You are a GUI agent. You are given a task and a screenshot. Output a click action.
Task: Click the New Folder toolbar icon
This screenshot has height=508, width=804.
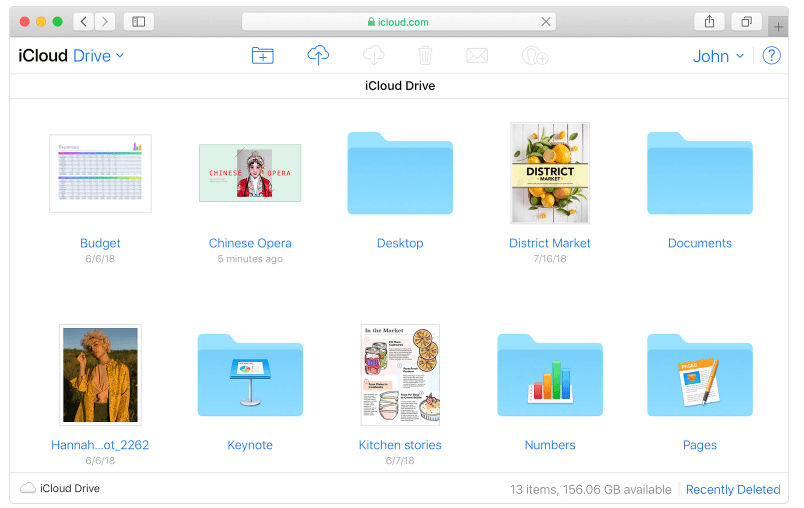point(263,55)
